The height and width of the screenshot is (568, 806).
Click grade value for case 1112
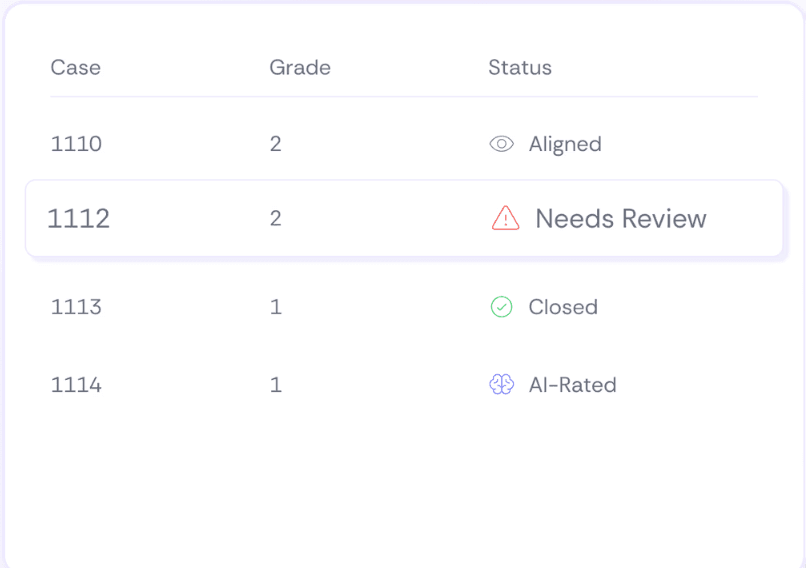[x=276, y=219]
